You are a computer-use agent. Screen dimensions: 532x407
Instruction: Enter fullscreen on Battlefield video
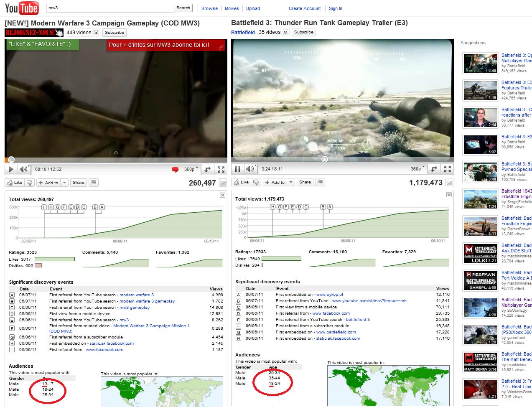[448, 169]
